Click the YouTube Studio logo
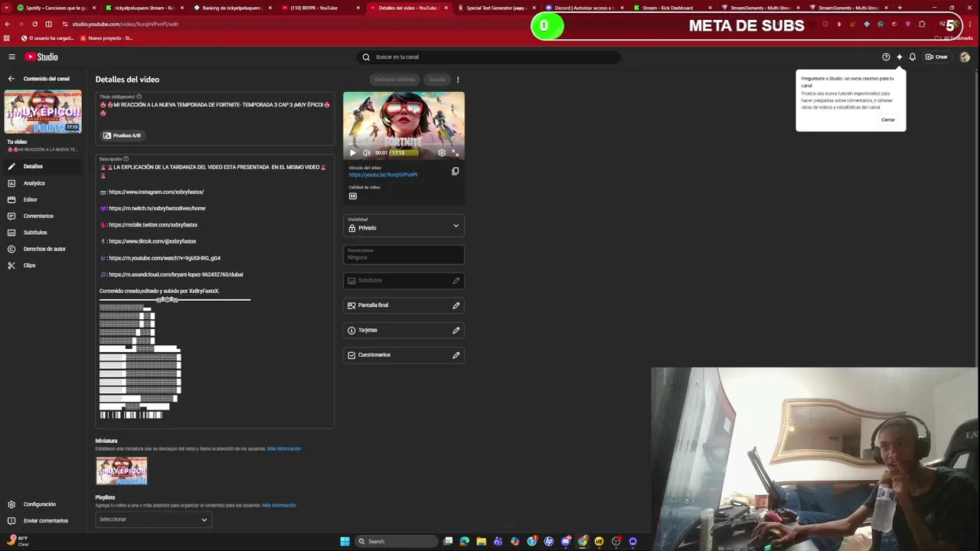Screen dimensions: 980x551 coord(41,57)
